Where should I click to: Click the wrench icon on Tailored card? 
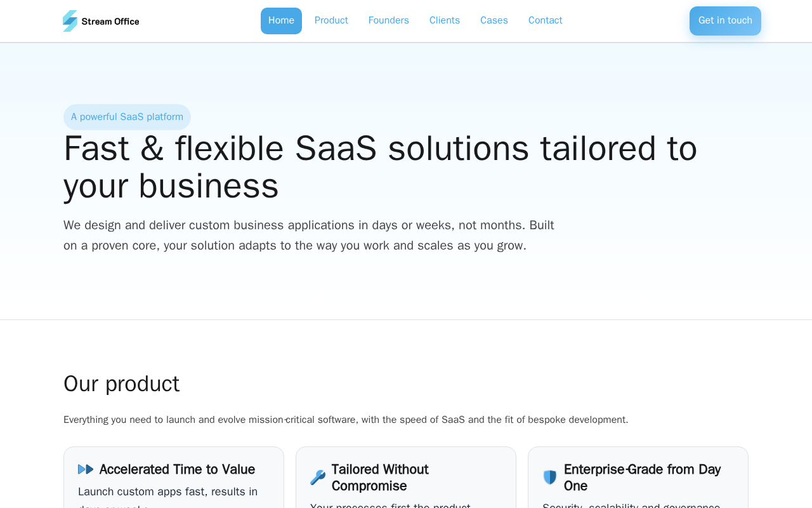(318, 478)
